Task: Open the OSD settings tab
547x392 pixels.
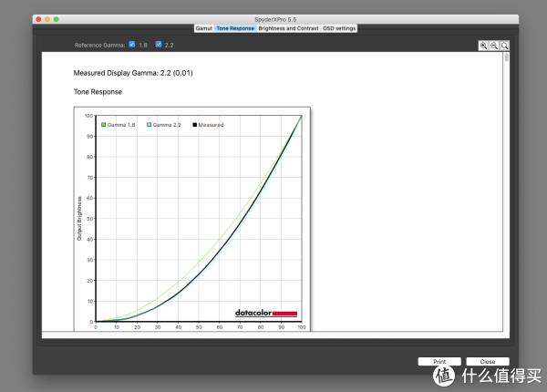Action: [x=339, y=28]
